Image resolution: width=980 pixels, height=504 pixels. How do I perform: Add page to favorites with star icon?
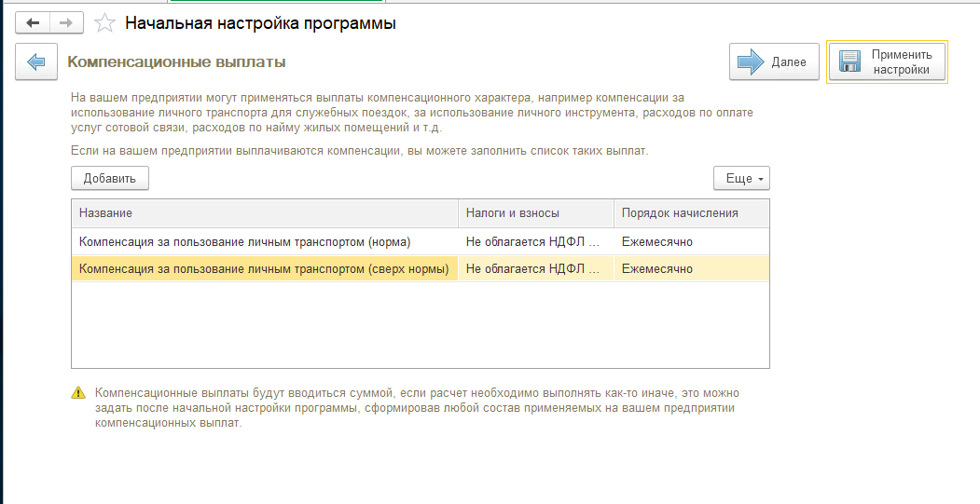pyautogui.click(x=104, y=23)
